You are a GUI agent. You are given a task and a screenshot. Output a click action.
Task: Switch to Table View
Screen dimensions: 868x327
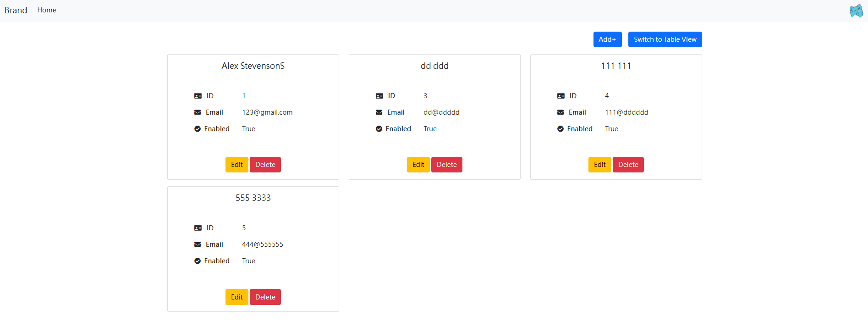[665, 39]
